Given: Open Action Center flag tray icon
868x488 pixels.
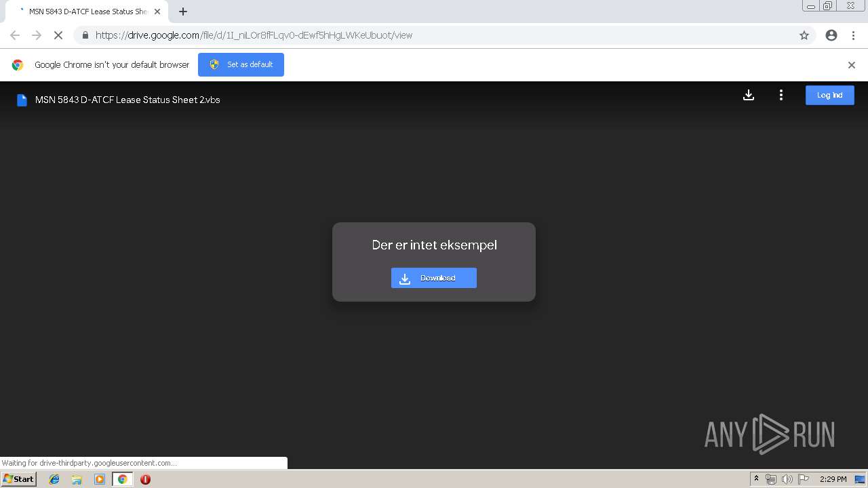Looking at the screenshot, I should click(804, 479).
